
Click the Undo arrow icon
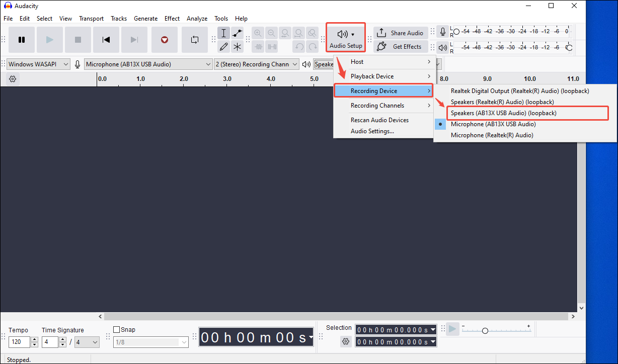tap(299, 47)
